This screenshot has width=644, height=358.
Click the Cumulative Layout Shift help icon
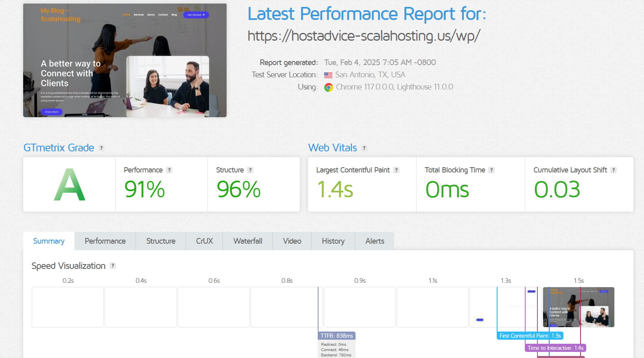tap(613, 170)
